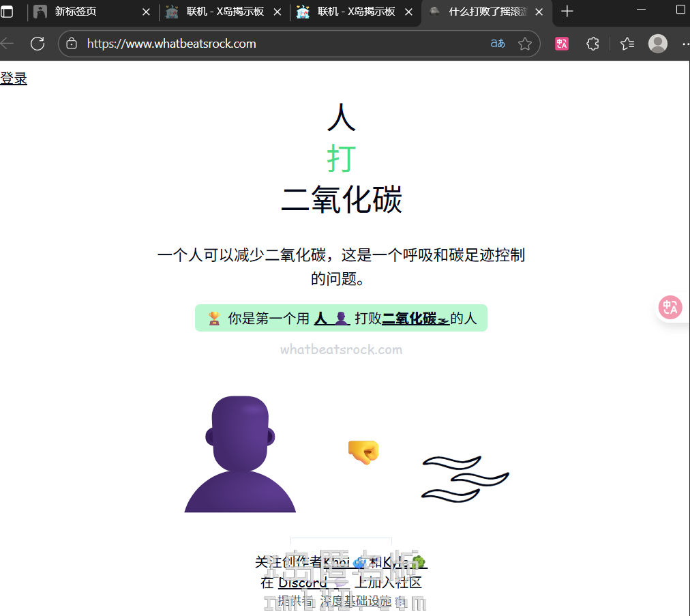Open the Discord community link
This screenshot has height=616, width=690.
point(313,583)
